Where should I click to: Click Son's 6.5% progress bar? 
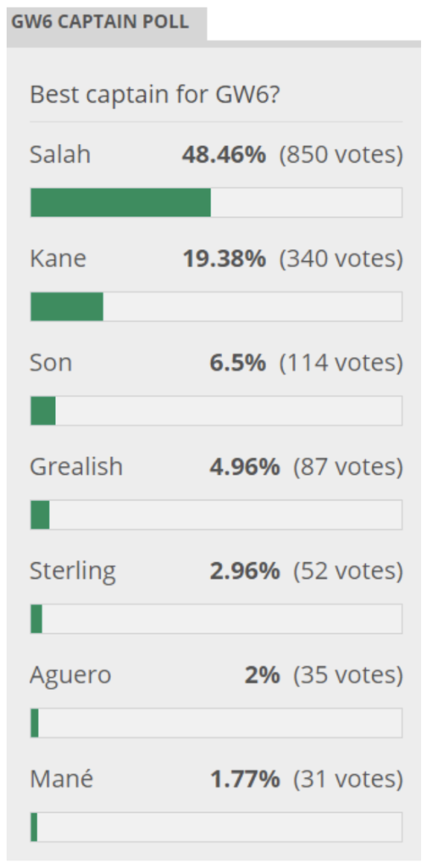[x=216, y=410]
